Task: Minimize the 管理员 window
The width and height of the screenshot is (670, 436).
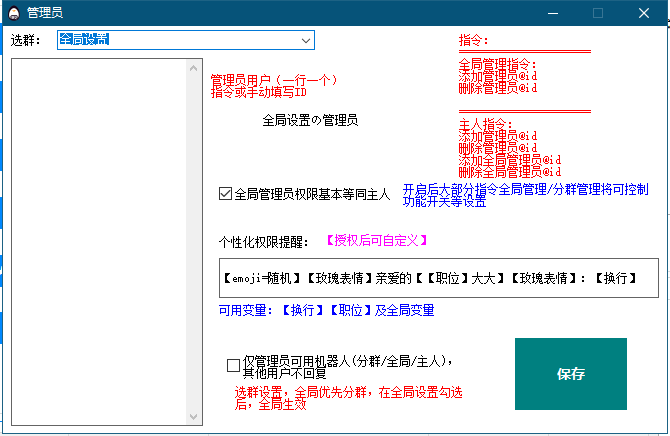Action: [x=552, y=13]
